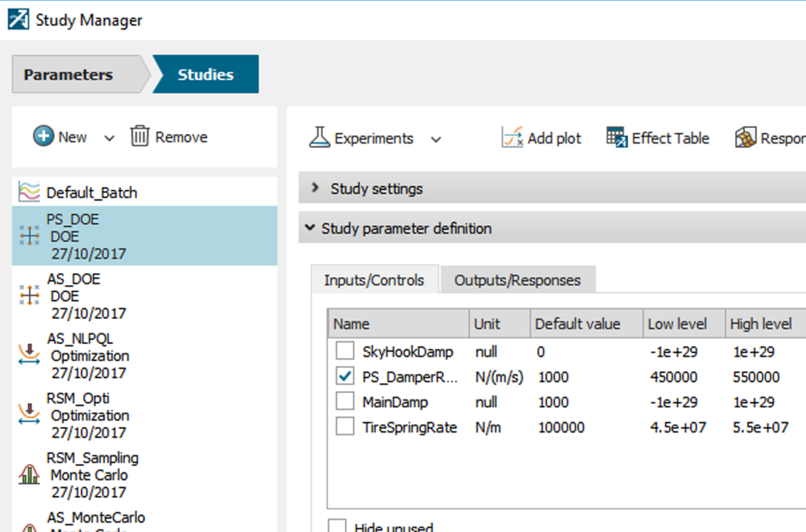This screenshot has width=806, height=532.
Task: Click the RSM_Opti optimization icon
Action: pos(29,414)
